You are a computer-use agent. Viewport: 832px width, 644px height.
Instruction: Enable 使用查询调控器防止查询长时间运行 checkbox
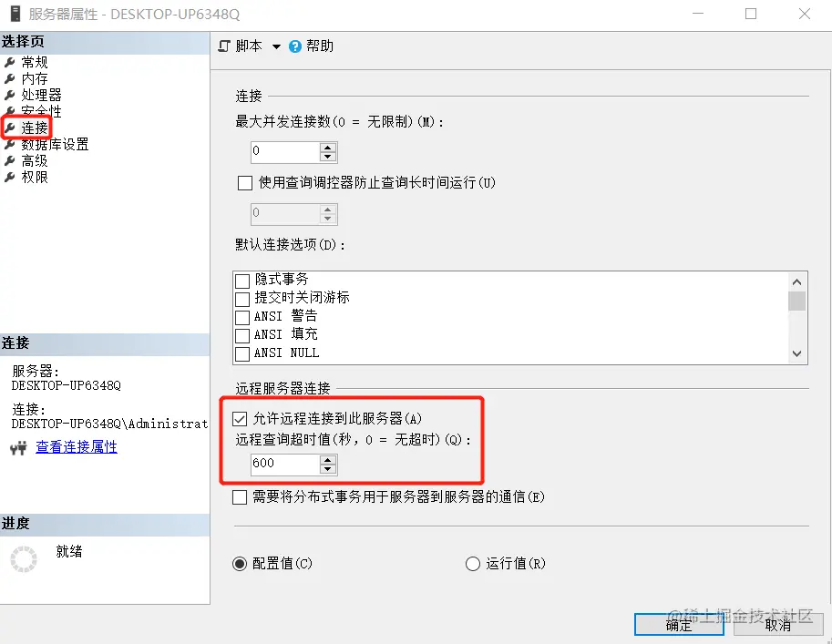[x=245, y=183]
